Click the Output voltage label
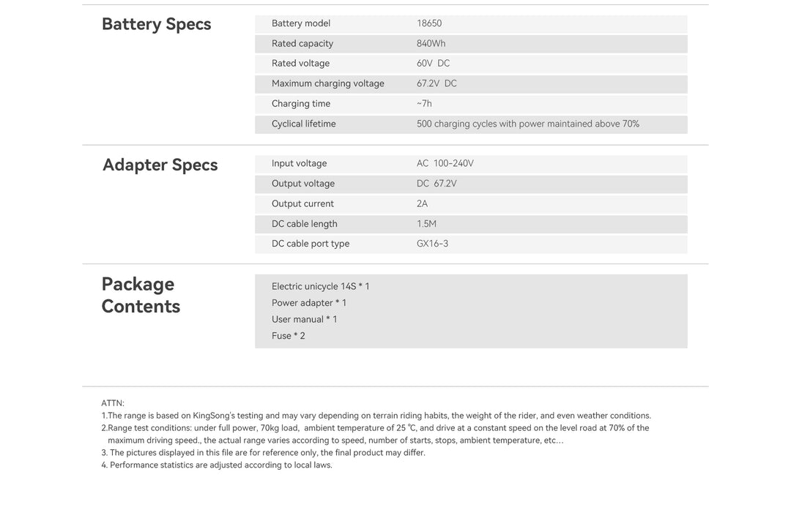Screen dimensions: 791x532 302,184
